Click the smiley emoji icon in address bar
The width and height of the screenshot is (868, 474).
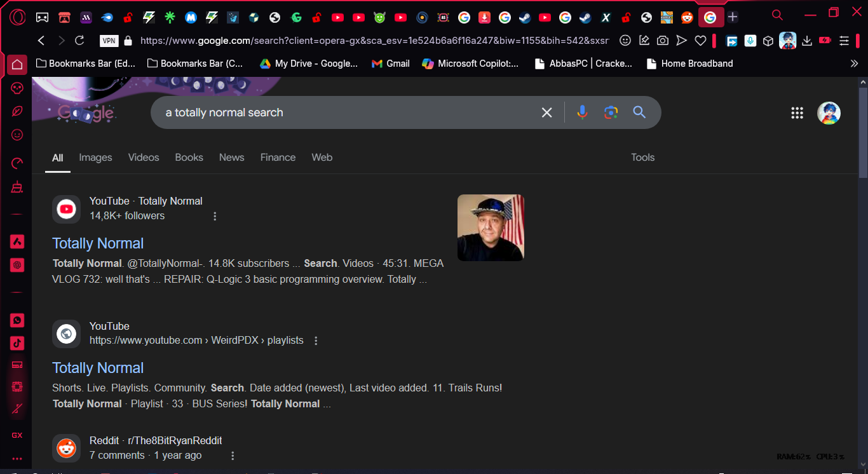click(625, 41)
